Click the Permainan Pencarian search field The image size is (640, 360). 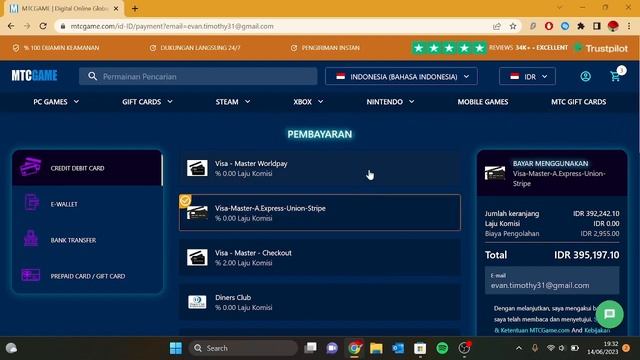[x=198, y=76]
